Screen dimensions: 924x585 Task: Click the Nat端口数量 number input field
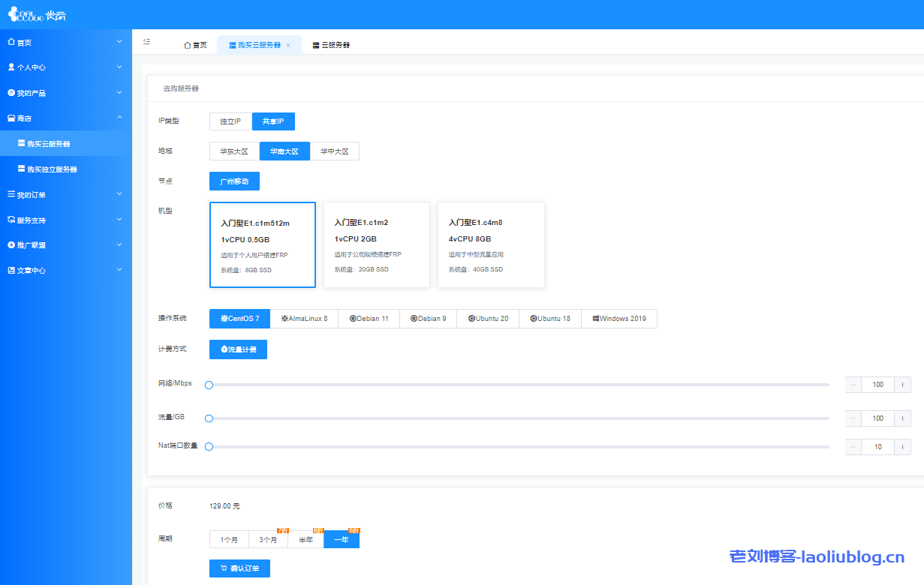coord(877,446)
